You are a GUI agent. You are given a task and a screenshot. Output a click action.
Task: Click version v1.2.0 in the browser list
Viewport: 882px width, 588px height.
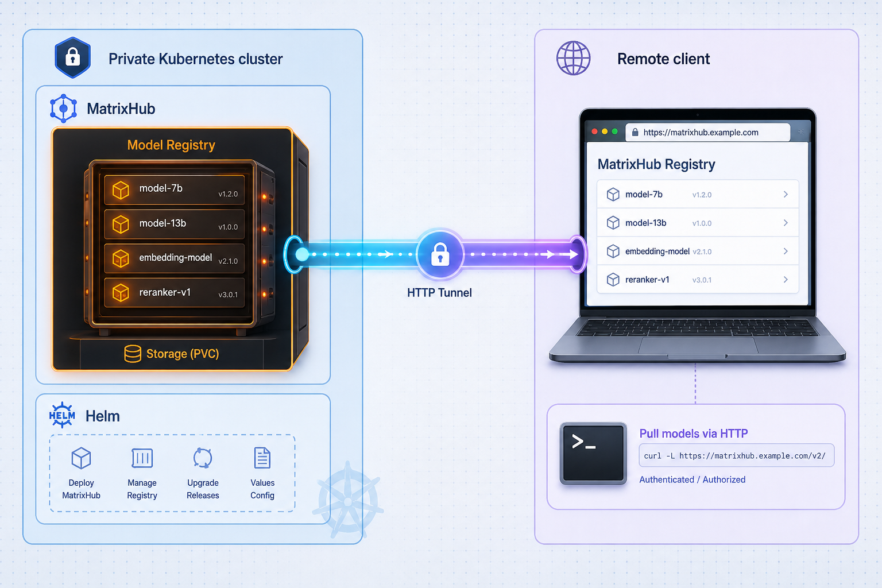[x=702, y=195]
